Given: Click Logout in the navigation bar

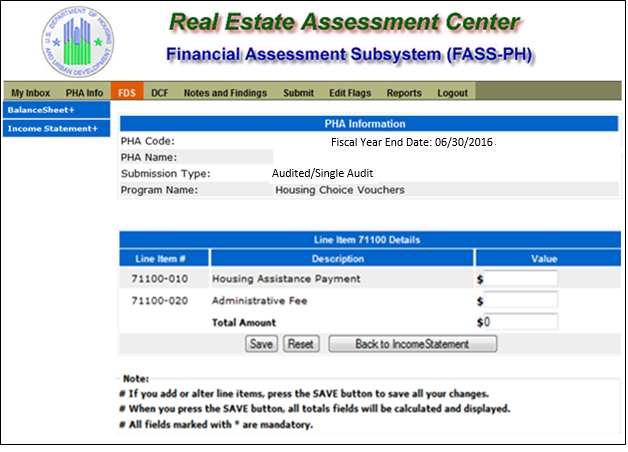Looking at the screenshot, I should coord(452,93).
